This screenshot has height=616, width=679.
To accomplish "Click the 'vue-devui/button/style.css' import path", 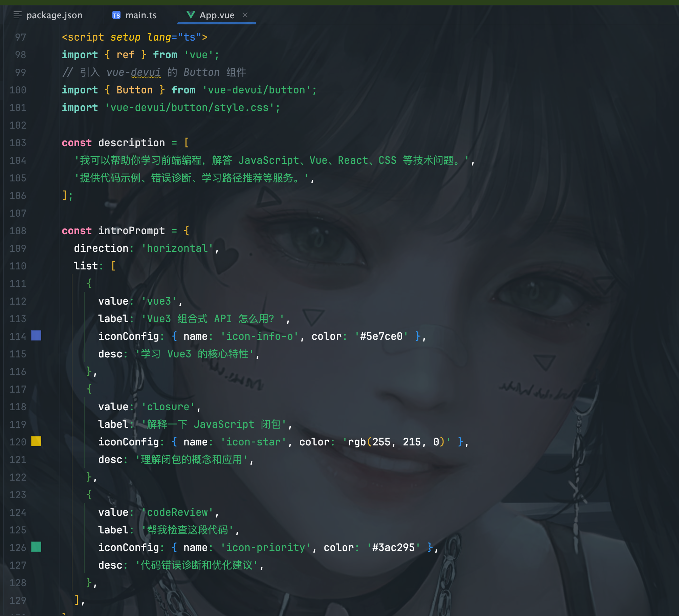I will click(190, 108).
